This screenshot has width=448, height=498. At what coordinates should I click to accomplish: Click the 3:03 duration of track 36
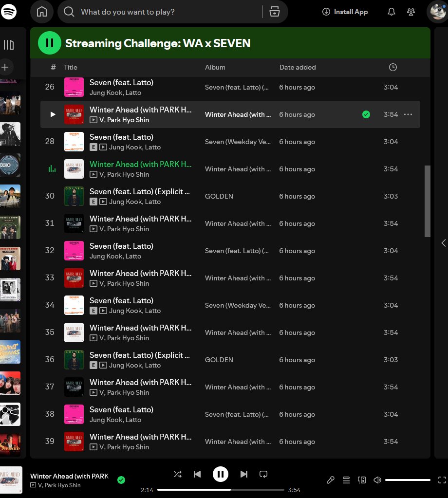point(391,360)
